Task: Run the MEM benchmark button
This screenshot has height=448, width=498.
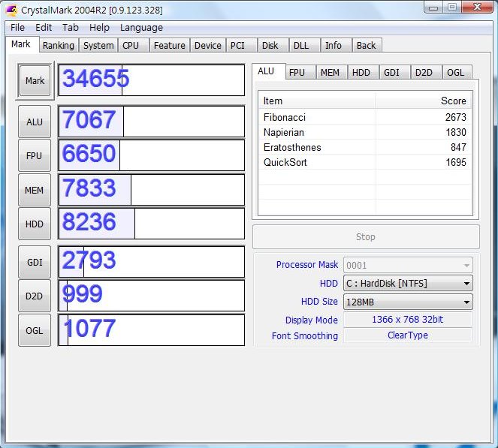Action: click(x=35, y=190)
